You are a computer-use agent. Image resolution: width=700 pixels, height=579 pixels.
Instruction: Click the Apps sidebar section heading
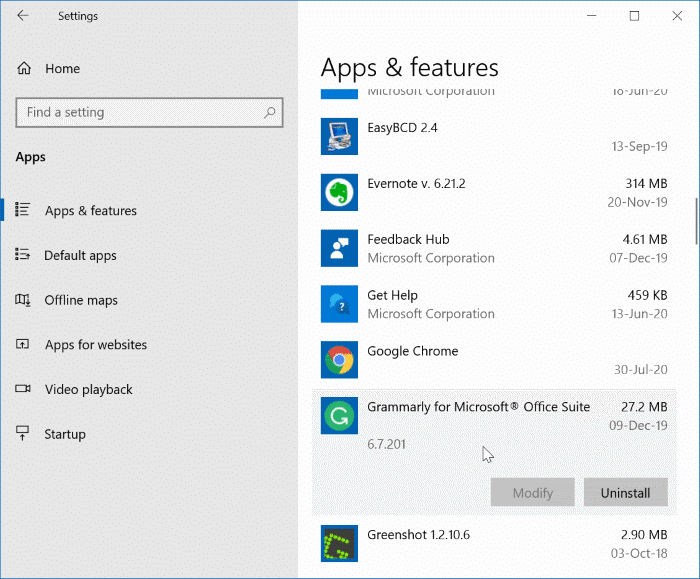[x=30, y=157]
